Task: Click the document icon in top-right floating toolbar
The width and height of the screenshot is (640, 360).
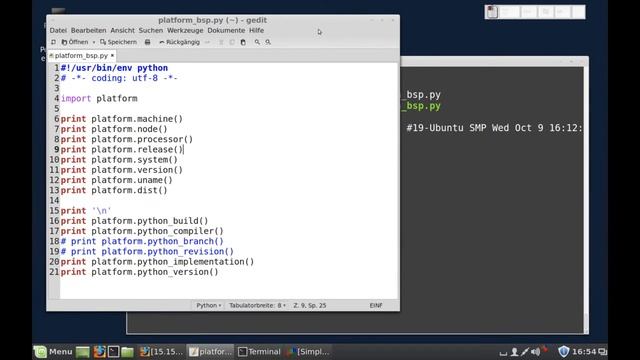Action: click(492, 12)
